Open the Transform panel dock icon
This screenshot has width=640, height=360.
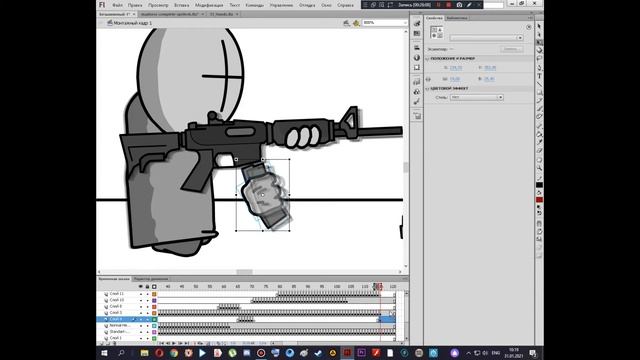417,67
